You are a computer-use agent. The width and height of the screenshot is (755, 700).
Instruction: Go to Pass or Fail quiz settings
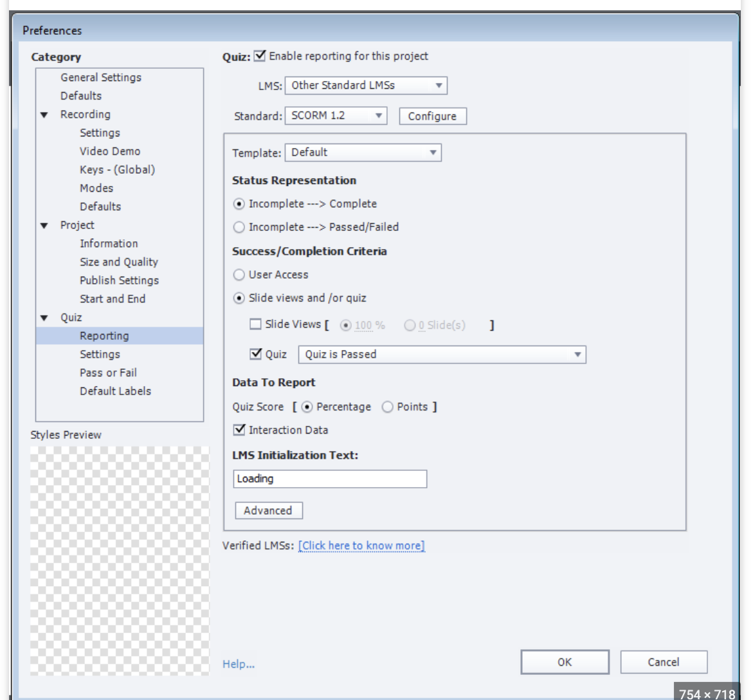(x=108, y=373)
